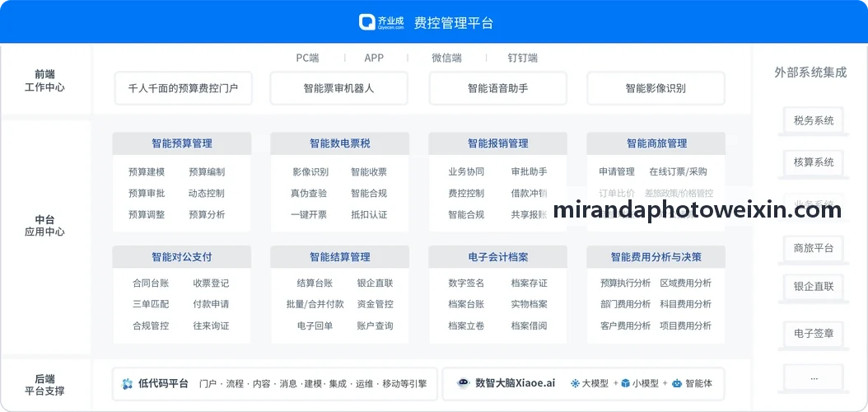Image resolution: width=868 pixels, height=412 pixels.
Task: Switch to the APP tab
Action: [374, 58]
